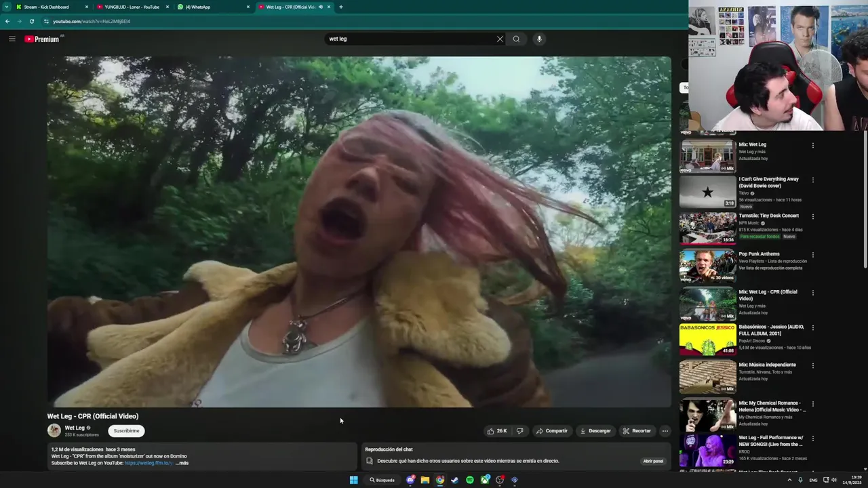The image size is (868, 488).
Task: Show hidden system tray icons
Action: tap(789, 480)
